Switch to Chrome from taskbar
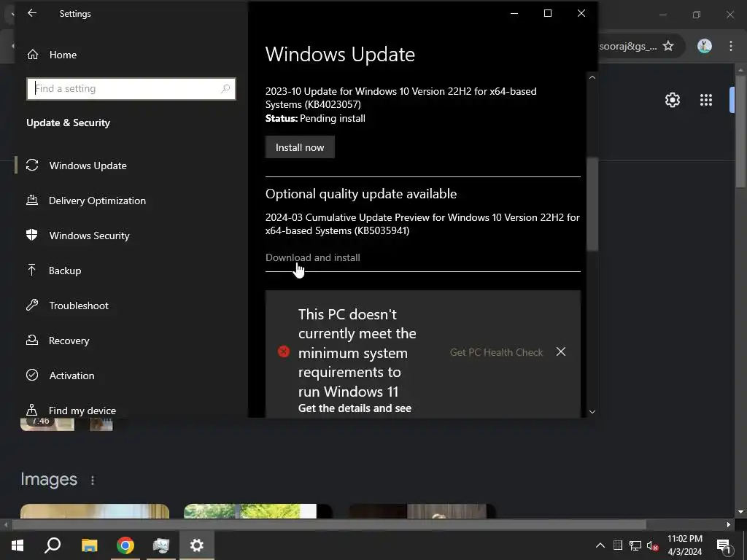This screenshot has width=747, height=560. [x=125, y=545]
